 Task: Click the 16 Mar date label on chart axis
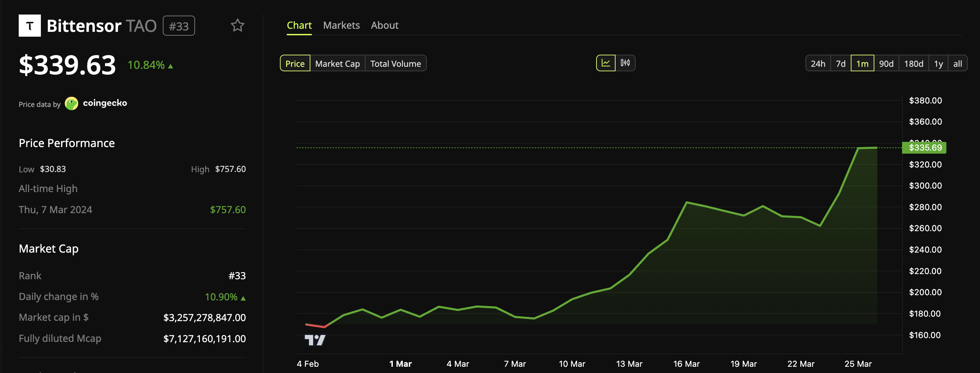tap(686, 364)
